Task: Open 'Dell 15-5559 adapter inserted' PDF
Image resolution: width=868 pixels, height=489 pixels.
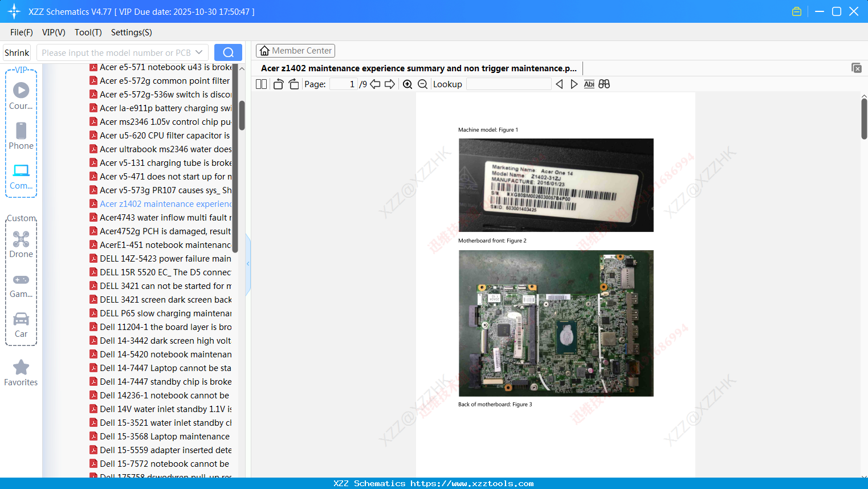Action: pyautogui.click(x=161, y=450)
